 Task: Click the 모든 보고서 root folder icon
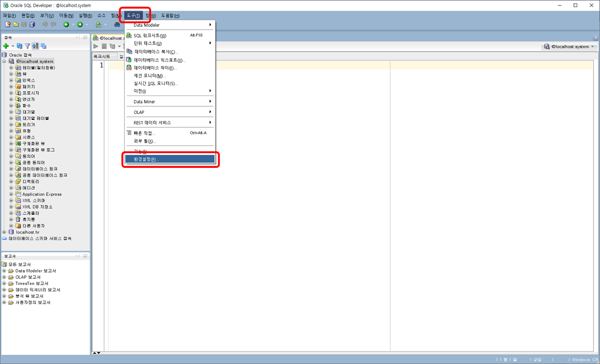click(x=5, y=264)
